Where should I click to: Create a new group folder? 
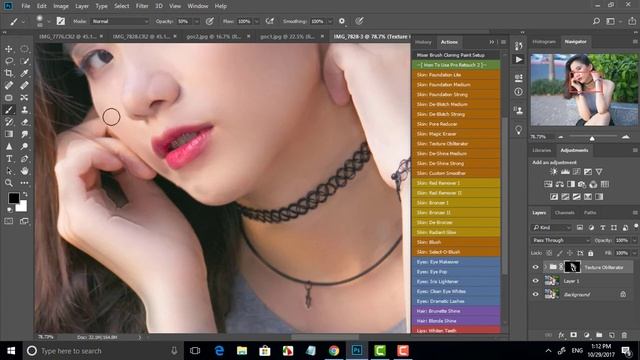point(599,335)
